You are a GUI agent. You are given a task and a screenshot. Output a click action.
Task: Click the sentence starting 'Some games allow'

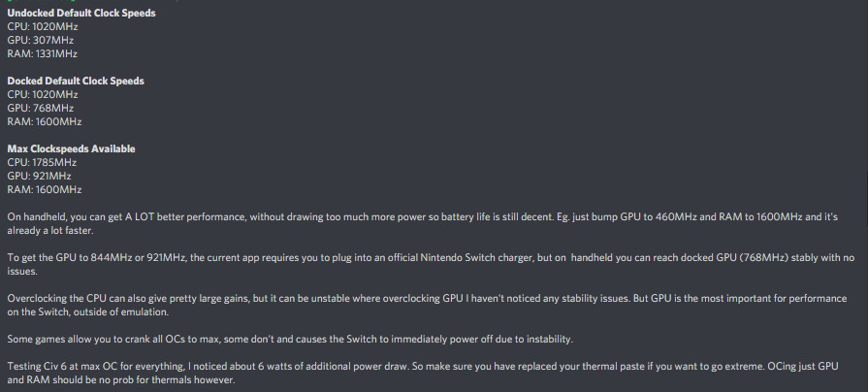(290, 339)
